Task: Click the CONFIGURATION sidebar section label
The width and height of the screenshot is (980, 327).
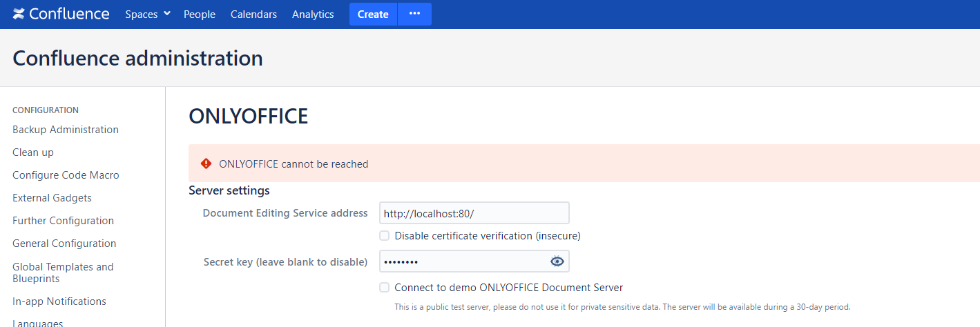Action: coord(46,110)
